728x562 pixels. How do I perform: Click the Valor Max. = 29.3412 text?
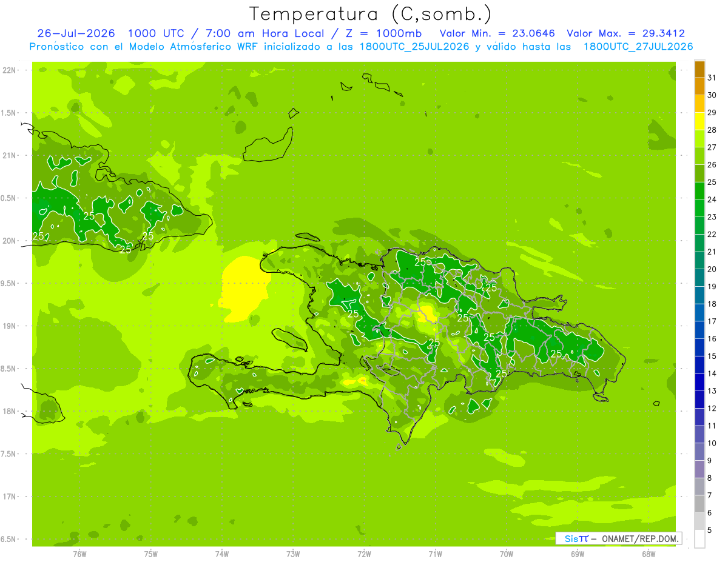[x=625, y=33]
